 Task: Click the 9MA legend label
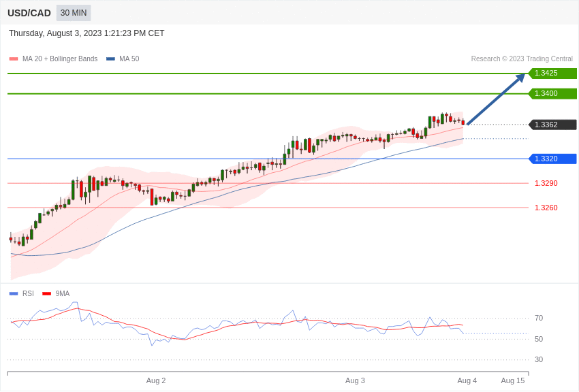click(x=63, y=293)
